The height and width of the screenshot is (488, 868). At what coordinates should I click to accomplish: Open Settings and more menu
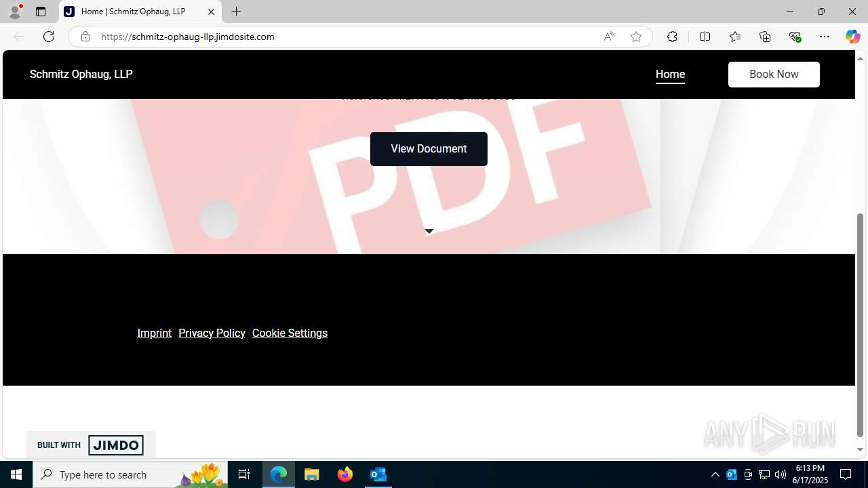pyautogui.click(x=825, y=37)
